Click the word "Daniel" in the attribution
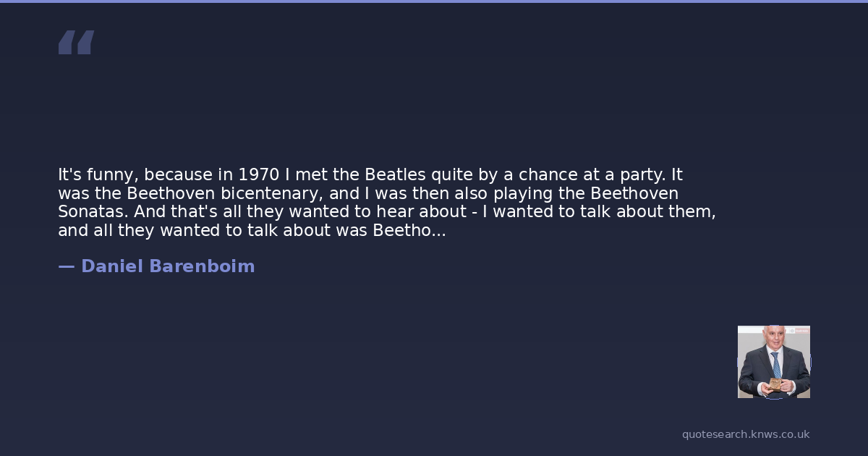This screenshot has width=868, height=456. 112,266
